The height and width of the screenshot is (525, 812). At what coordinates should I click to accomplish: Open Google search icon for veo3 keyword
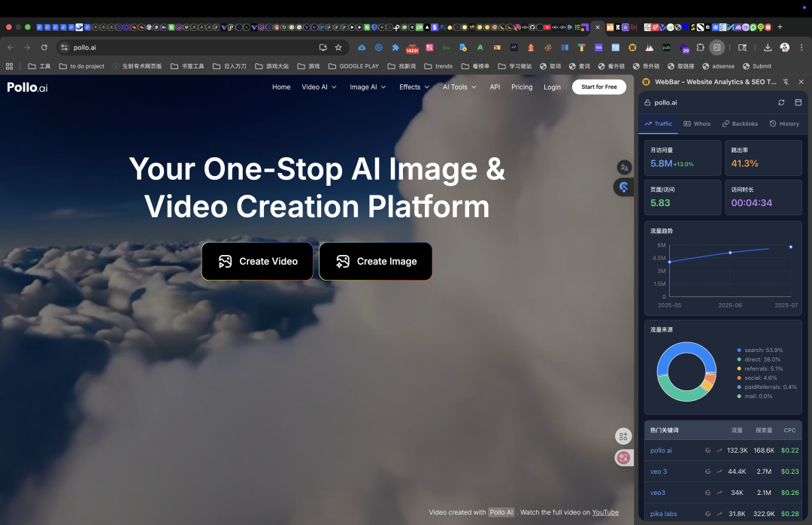click(708, 493)
